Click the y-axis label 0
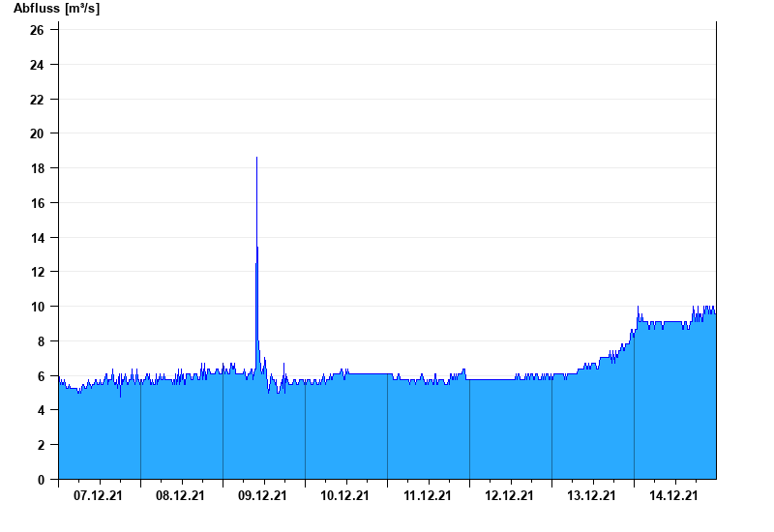The width and height of the screenshot is (774, 532). [41, 480]
